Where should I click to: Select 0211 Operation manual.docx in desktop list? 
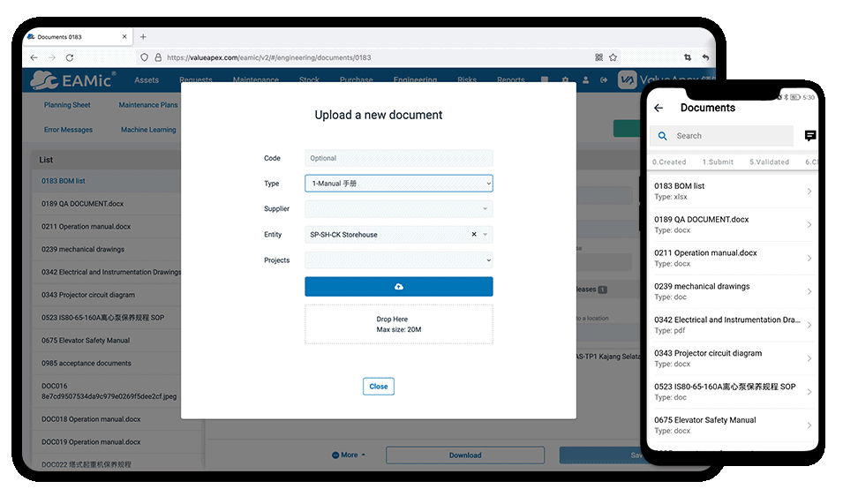click(x=108, y=227)
